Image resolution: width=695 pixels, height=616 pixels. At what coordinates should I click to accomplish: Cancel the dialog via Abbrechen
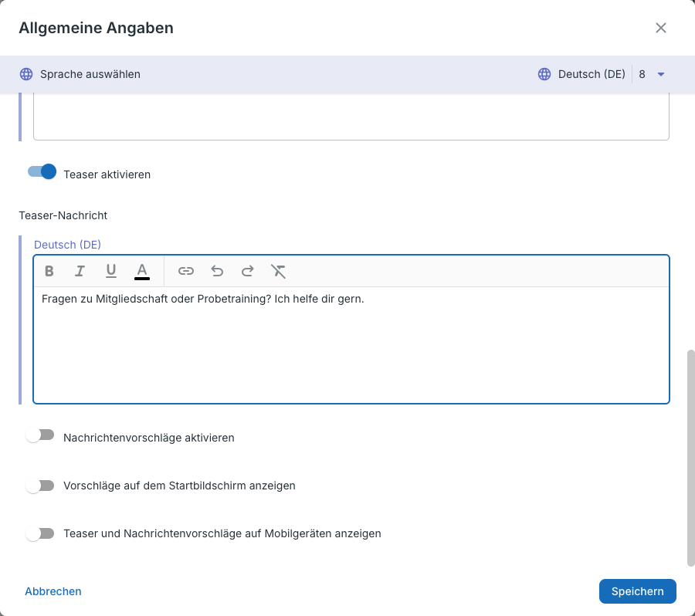[53, 591]
